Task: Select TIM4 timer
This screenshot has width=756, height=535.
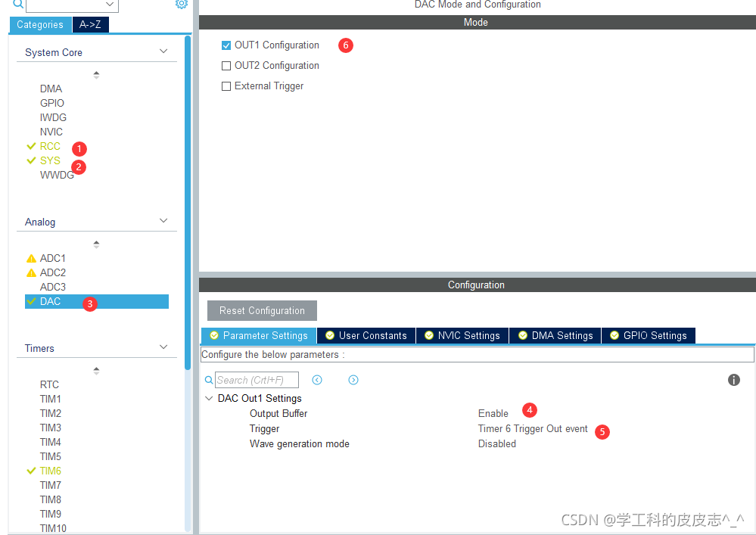Action: coord(50,442)
